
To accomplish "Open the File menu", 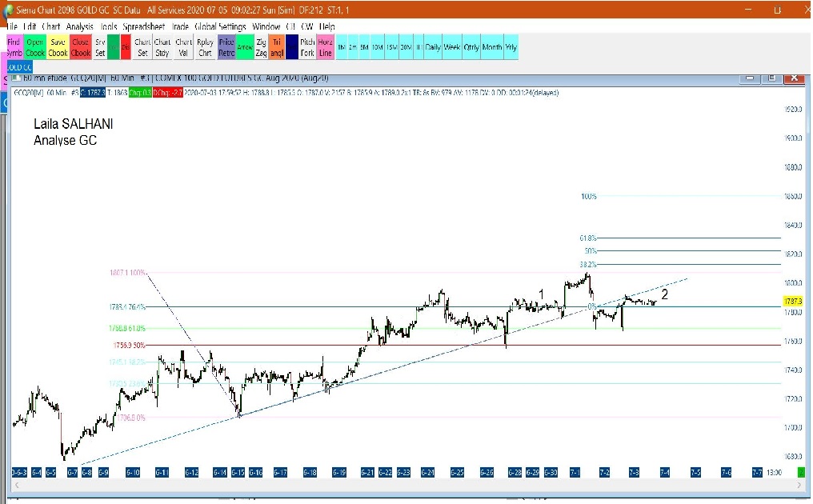I will coord(12,26).
